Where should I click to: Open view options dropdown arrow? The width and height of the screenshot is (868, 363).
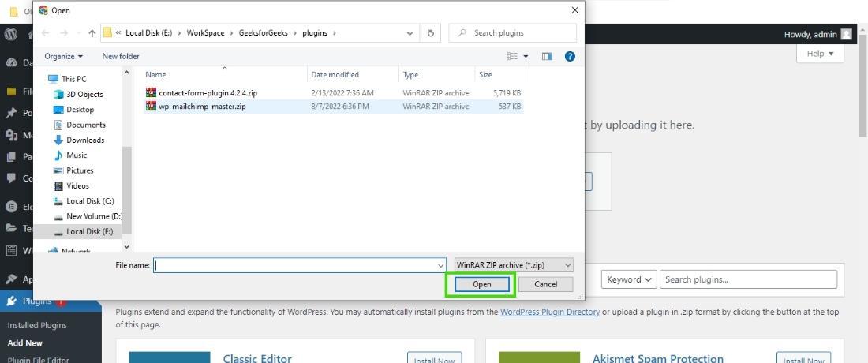[526, 57]
